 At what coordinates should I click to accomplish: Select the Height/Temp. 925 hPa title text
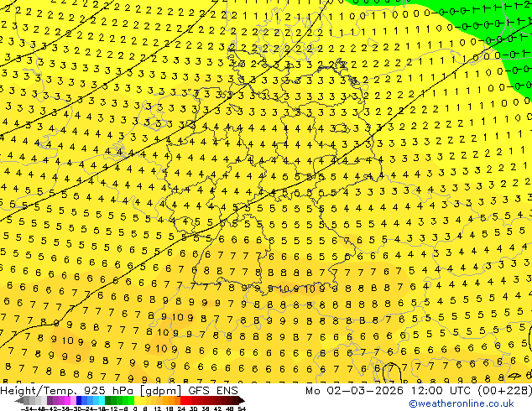tap(68, 391)
